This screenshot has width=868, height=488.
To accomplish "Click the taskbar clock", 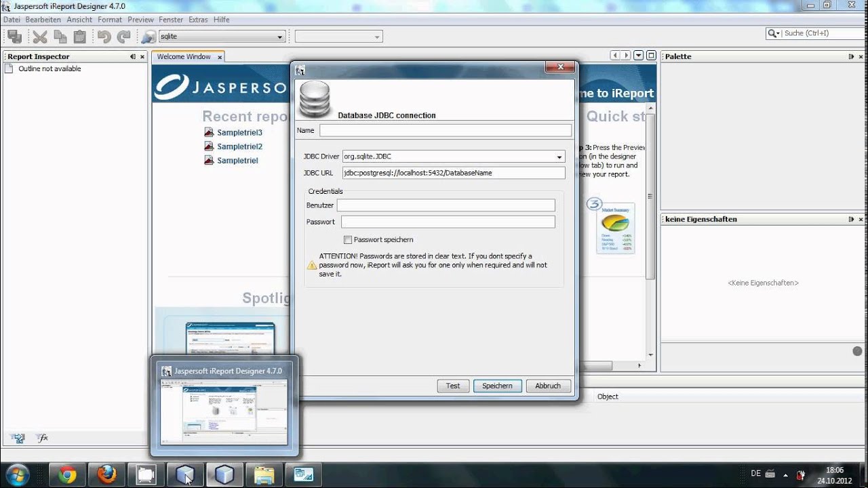I will click(x=834, y=475).
